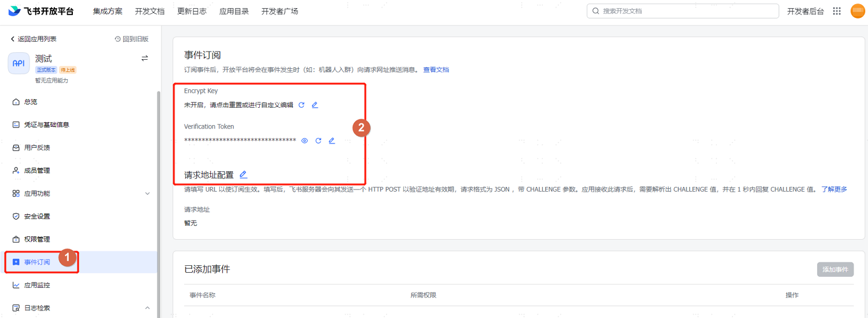The image size is (868, 318).
Task: Click the 操作 column header
Action: click(792, 295)
